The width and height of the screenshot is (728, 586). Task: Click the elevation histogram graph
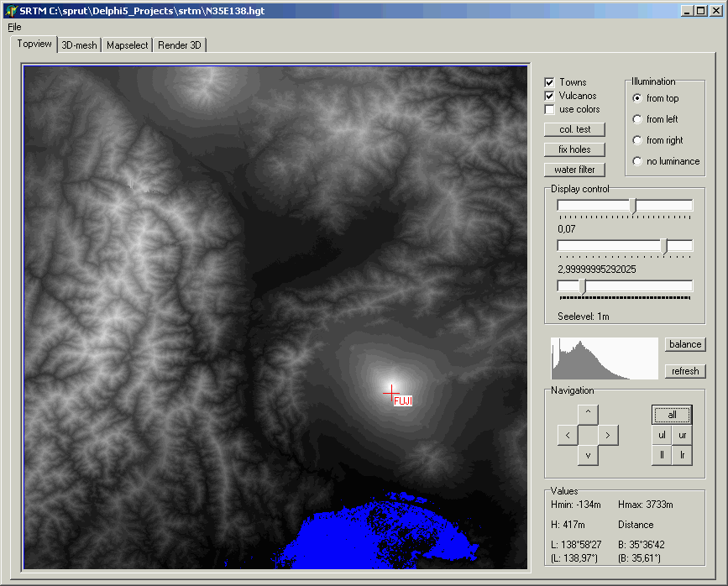pos(604,358)
